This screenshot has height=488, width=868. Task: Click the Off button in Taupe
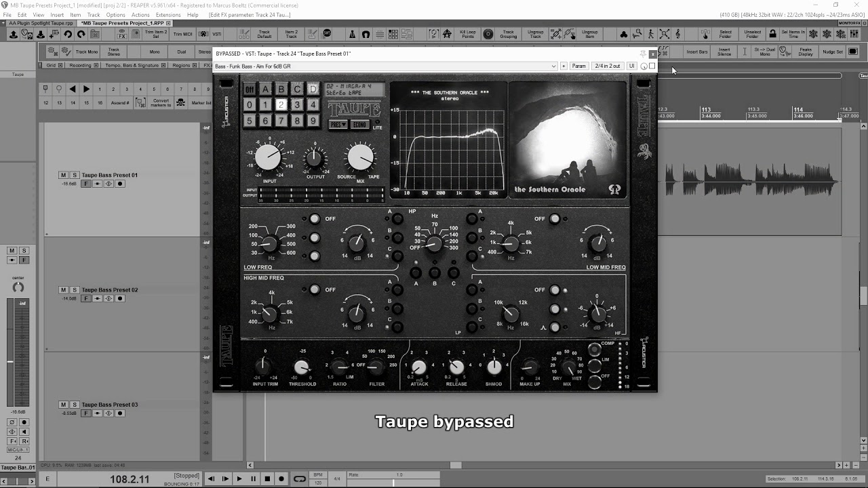249,89
